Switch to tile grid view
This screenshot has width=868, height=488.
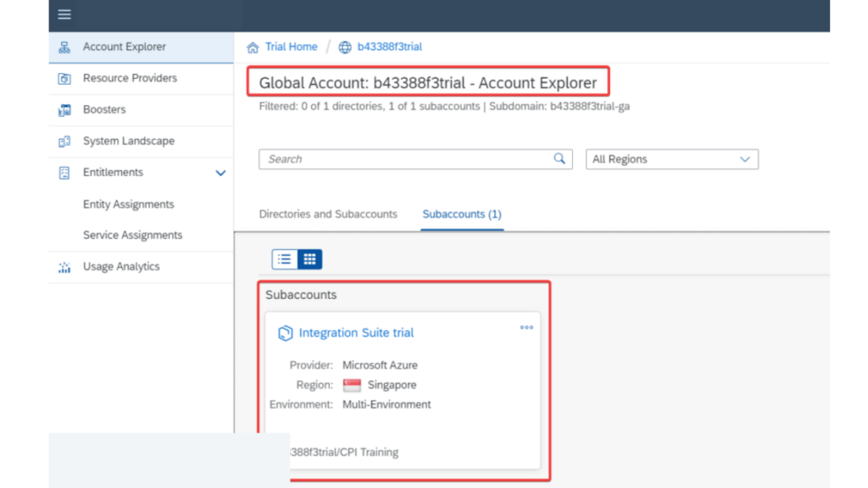[309, 259]
